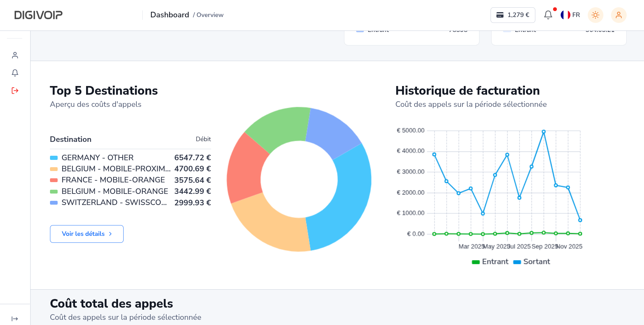The height and width of the screenshot is (325, 644).
Task: Click the Top 5 Destinations heading
Action: [x=104, y=91]
